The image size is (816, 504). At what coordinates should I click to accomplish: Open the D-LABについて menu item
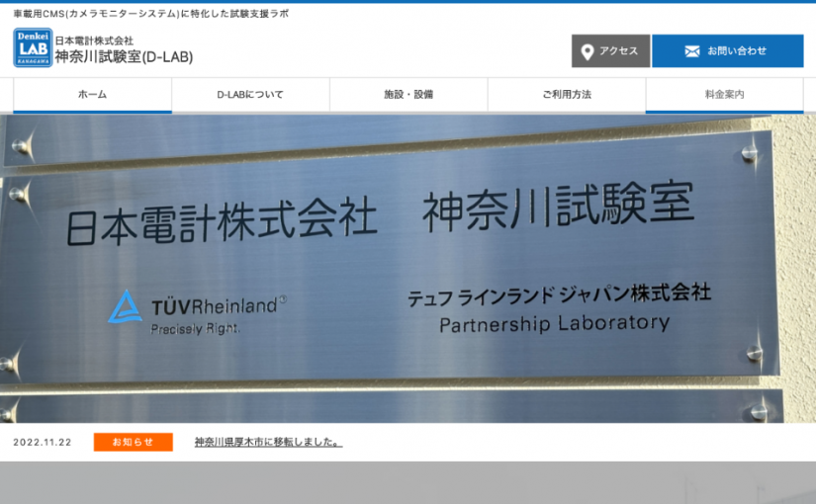(x=250, y=95)
